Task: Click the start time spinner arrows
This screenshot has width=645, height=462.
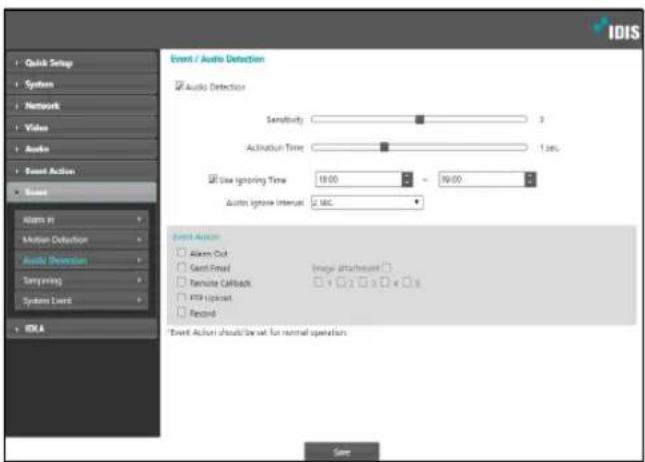Action: coord(407,179)
